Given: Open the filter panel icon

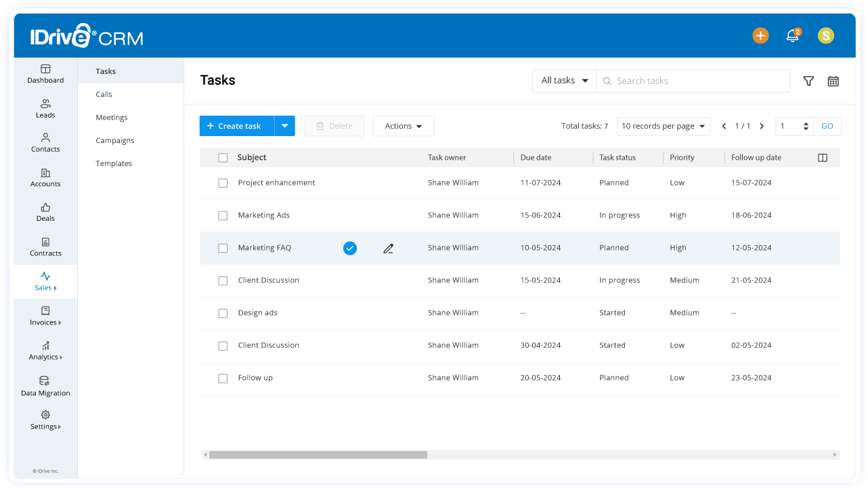Looking at the screenshot, I should tap(808, 81).
